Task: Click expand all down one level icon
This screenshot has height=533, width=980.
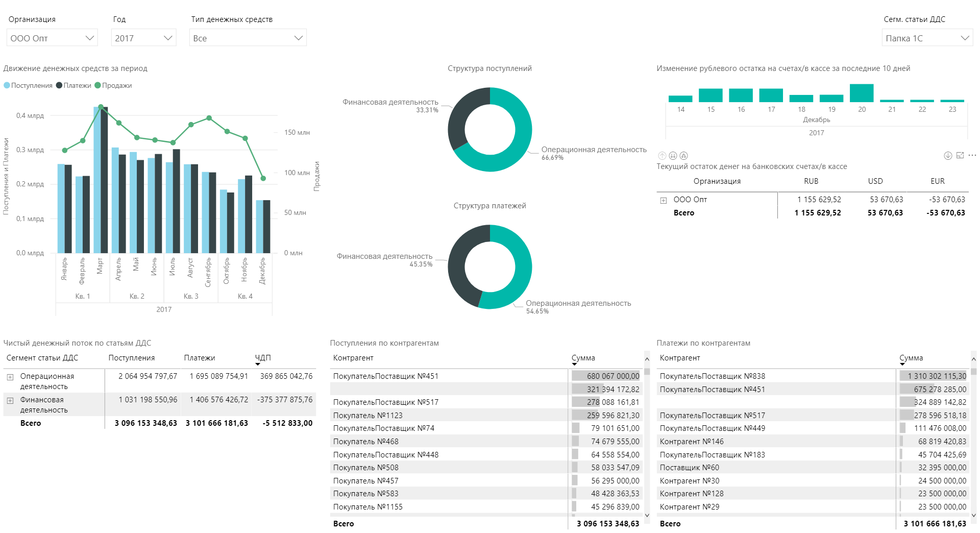Action: click(684, 156)
